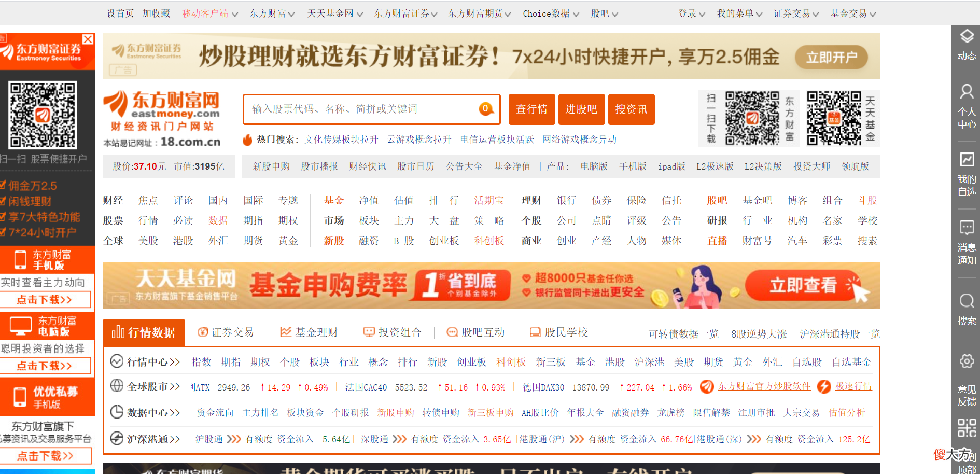Open 可转债数据一览 link
Image resolution: width=980 pixels, height=474 pixels.
(684, 334)
